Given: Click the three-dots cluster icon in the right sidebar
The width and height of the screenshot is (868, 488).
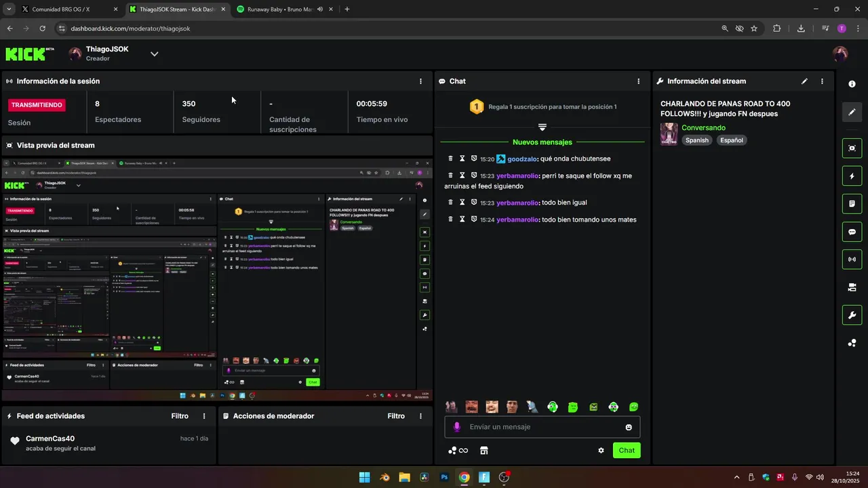Looking at the screenshot, I should (852, 343).
